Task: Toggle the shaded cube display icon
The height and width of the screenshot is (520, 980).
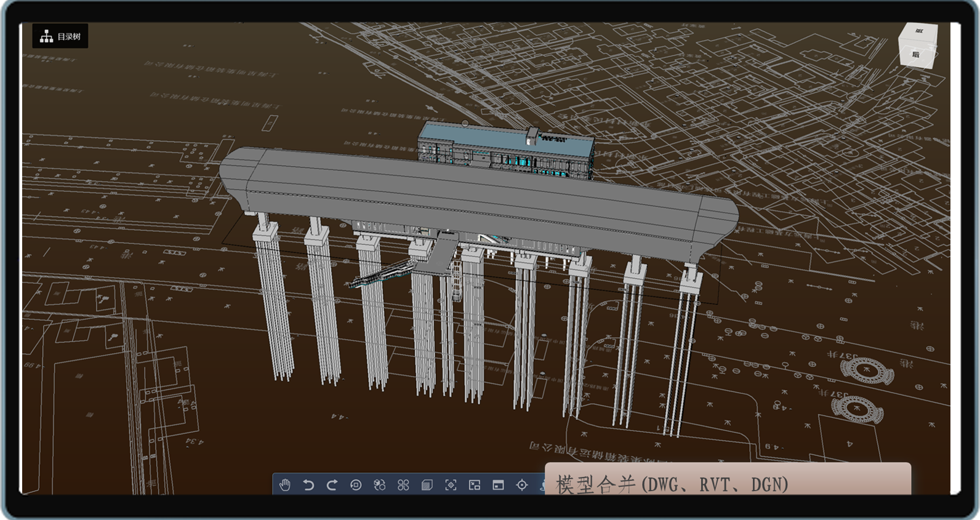Action: click(427, 485)
